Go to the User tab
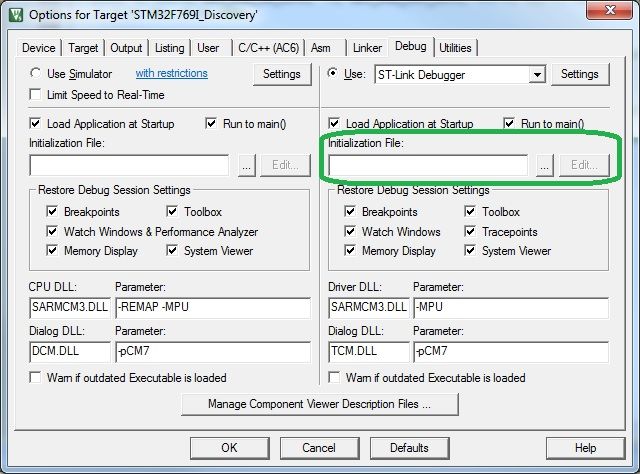The image size is (640, 474). point(208,48)
